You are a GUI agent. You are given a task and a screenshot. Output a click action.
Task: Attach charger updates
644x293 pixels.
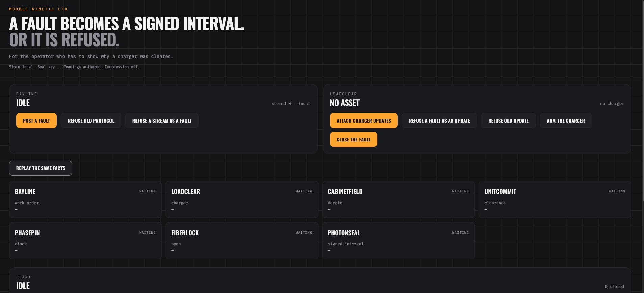[364, 121]
